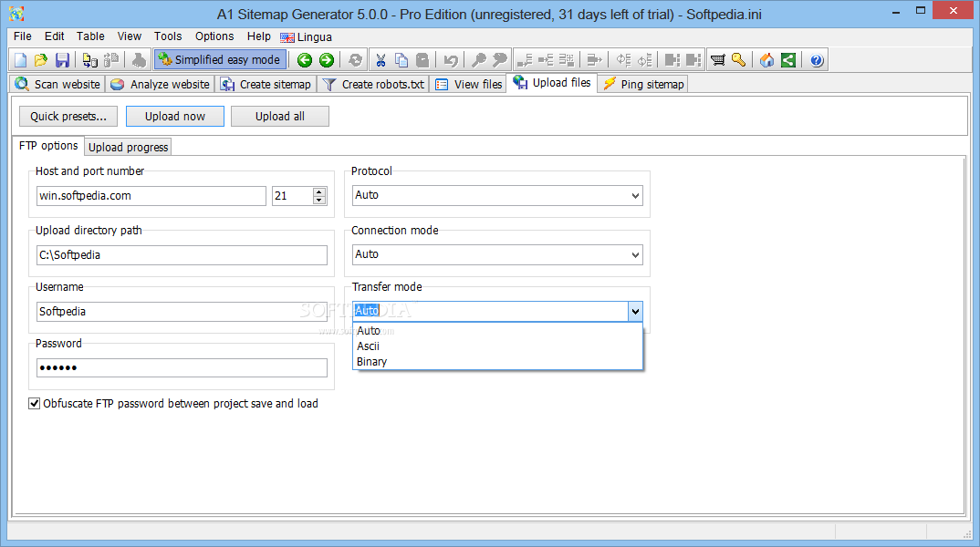Click the host field containing win.softpedia.com
The width and height of the screenshot is (980, 547).
pyautogui.click(x=151, y=195)
